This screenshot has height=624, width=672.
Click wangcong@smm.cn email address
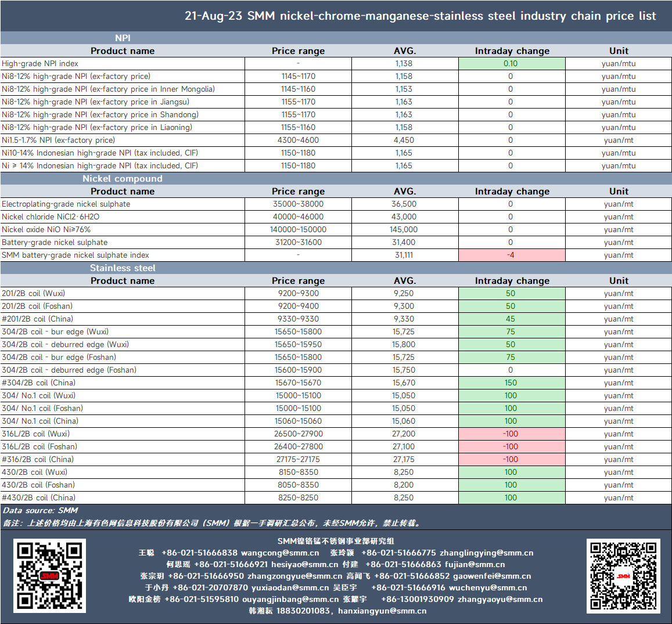280,553
